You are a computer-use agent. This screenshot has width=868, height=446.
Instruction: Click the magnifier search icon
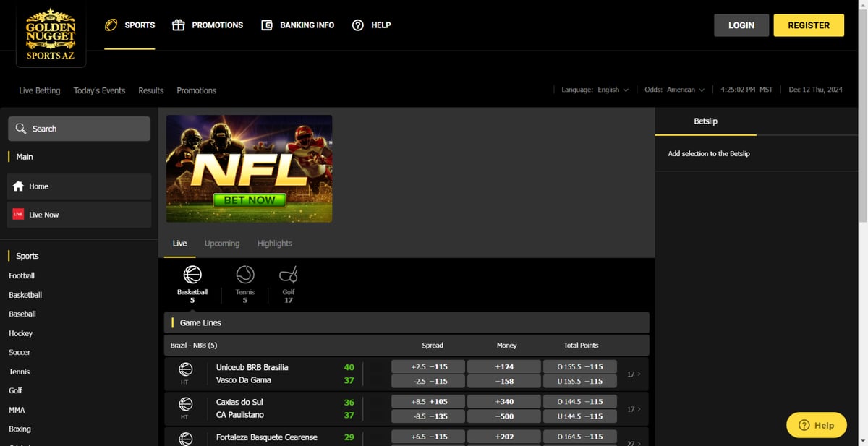(x=20, y=129)
